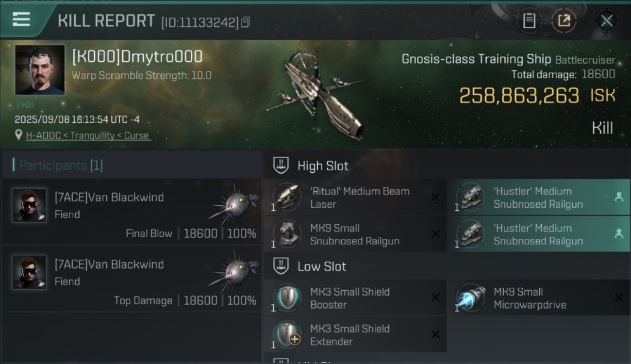Open the Top Damage Van Blackwind entry
The width and height of the screenshot is (631, 364).
coord(132,279)
